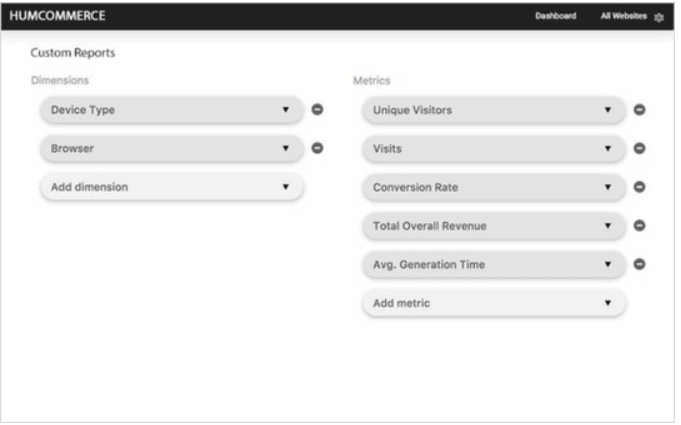Open the All Websites menu
The image size is (681, 425).
click(x=620, y=17)
